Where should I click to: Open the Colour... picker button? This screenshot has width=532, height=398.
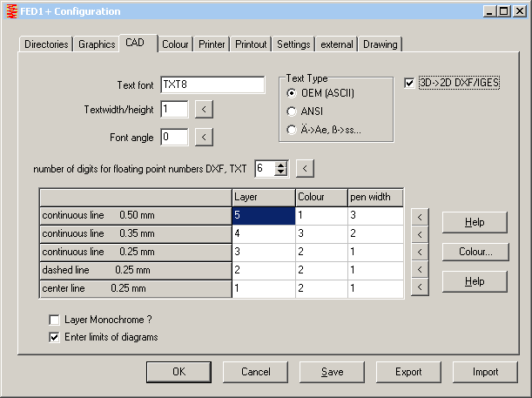pyautogui.click(x=475, y=252)
